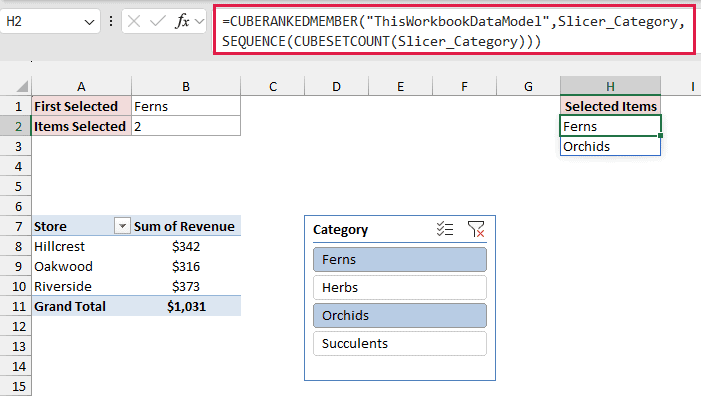
Task: Click the Select All corner triangle
Action: click(21, 86)
